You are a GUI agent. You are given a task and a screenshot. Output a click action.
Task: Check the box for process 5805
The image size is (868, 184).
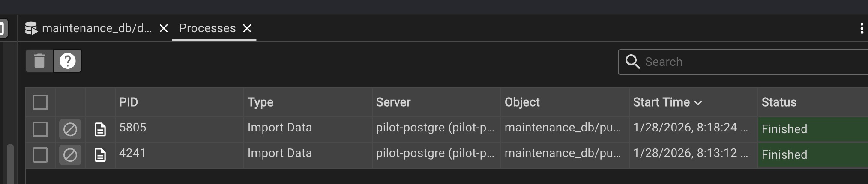point(40,129)
